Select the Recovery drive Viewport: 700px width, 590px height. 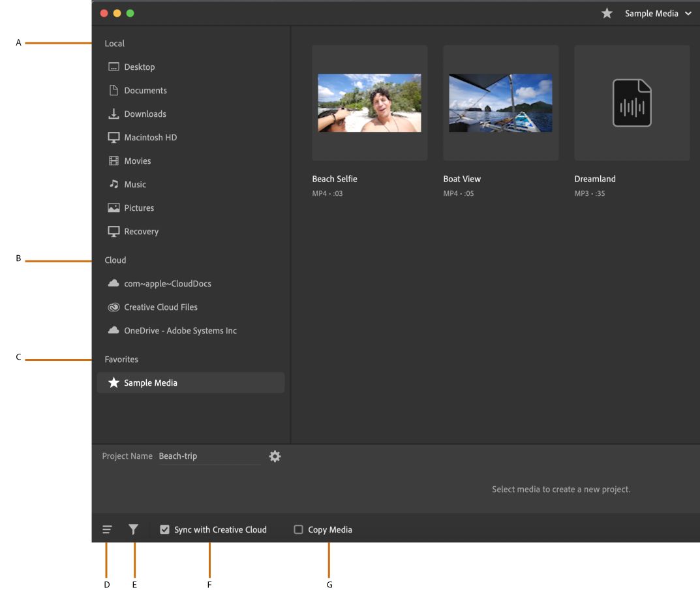(x=141, y=231)
